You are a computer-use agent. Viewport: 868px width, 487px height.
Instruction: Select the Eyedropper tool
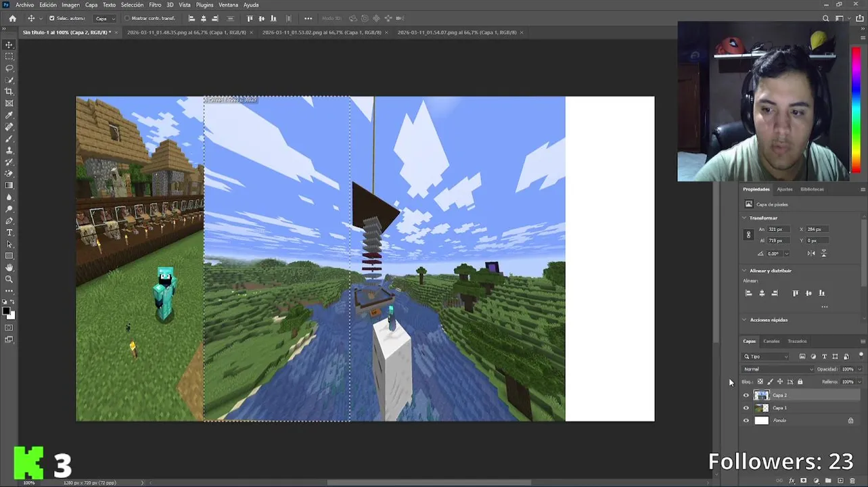pos(9,115)
